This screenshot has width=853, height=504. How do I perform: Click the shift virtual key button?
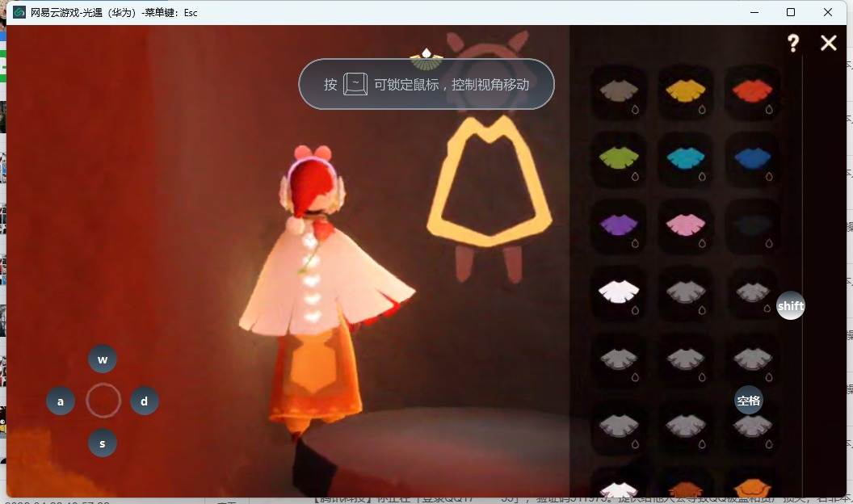(x=791, y=306)
